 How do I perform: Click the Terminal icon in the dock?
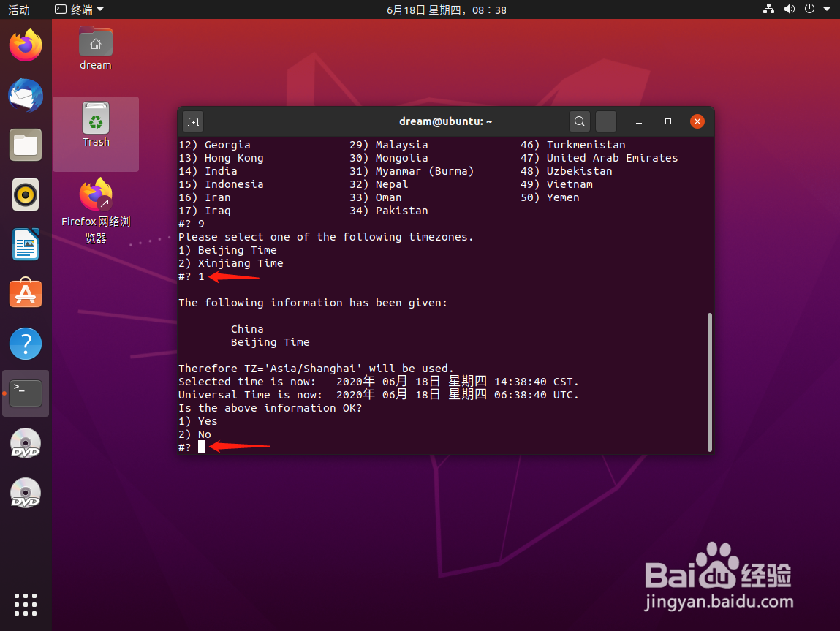pyautogui.click(x=25, y=393)
